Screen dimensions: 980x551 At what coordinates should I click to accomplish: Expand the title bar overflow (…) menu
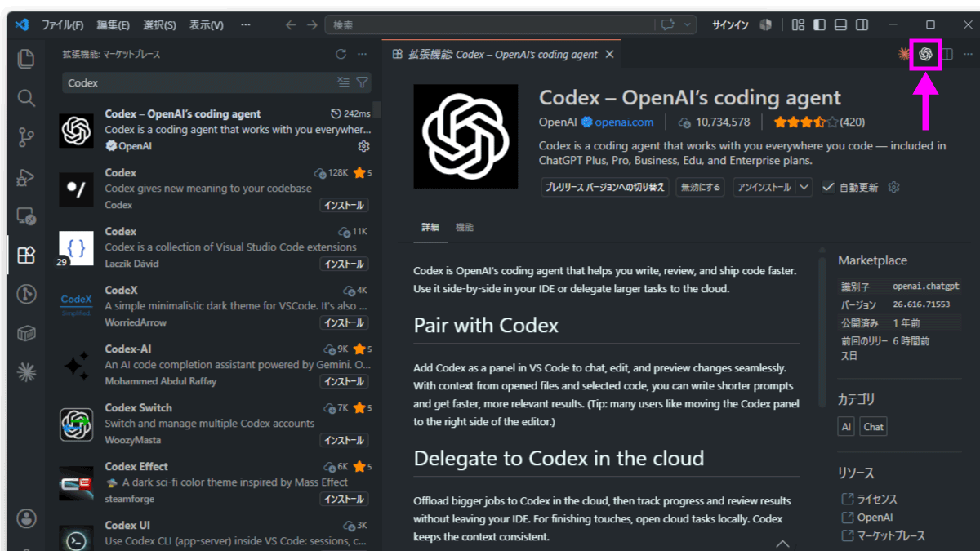246,25
